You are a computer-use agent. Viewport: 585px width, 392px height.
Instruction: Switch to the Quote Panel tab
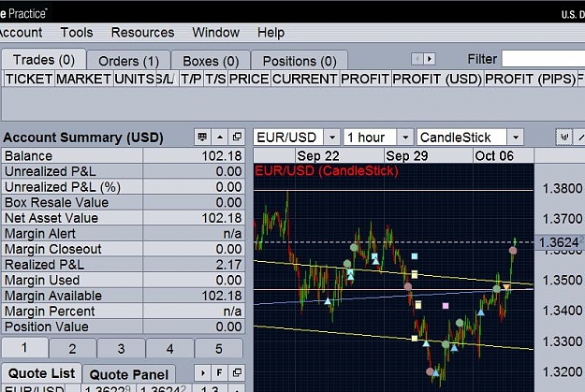tap(129, 374)
